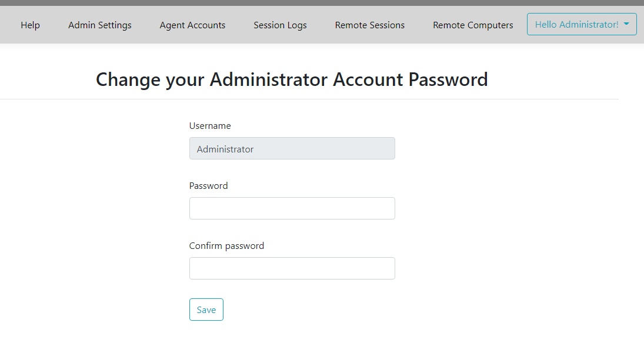The width and height of the screenshot is (644, 346).
Task: Navigate to the Session Logs page
Action: pyautogui.click(x=280, y=25)
